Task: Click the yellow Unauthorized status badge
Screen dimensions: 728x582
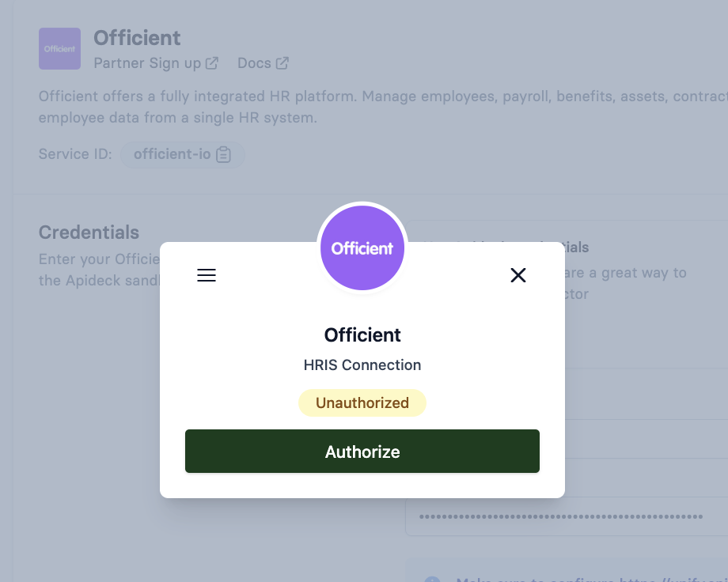Action: click(x=362, y=402)
